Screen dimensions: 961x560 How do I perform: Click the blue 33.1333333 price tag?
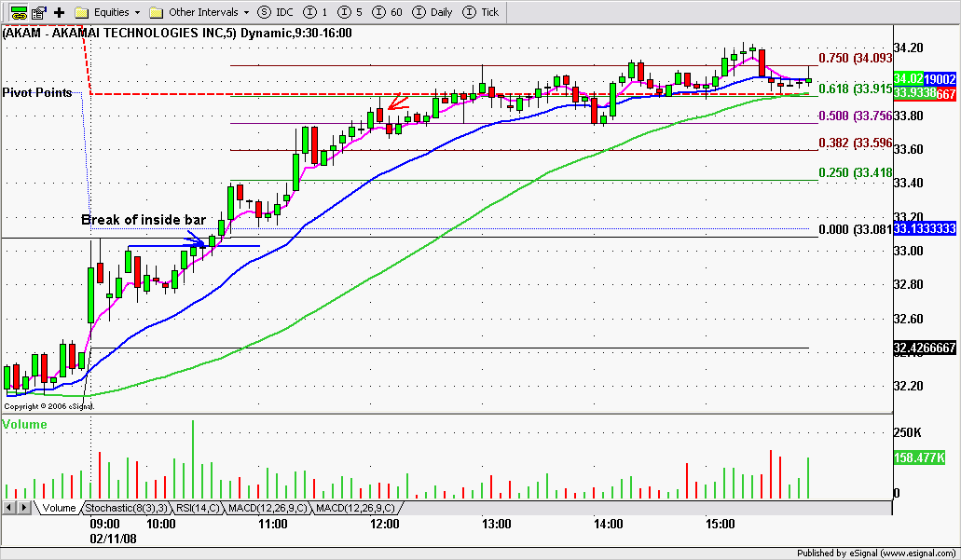coord(925,228)
